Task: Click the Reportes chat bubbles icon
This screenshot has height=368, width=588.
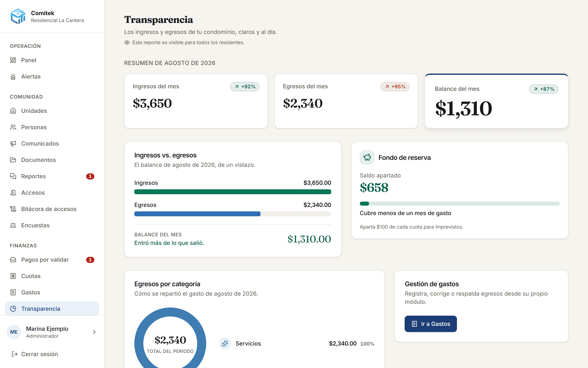Action: [13, 176]
